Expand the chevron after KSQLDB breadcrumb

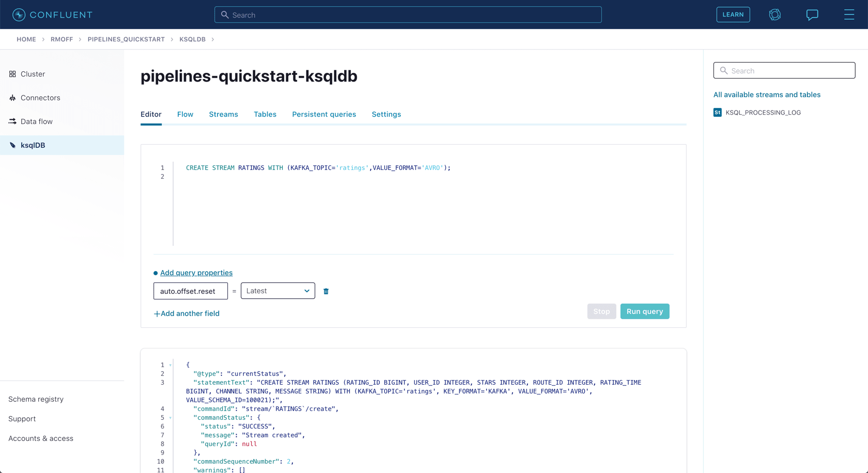212,39
